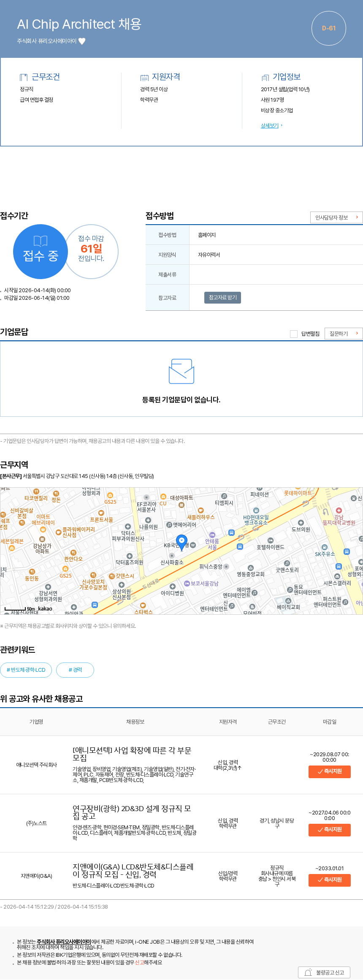363x980 pixels.
Task: Open 애니모션텍 사업 확장 job posting
Action: 132,754
